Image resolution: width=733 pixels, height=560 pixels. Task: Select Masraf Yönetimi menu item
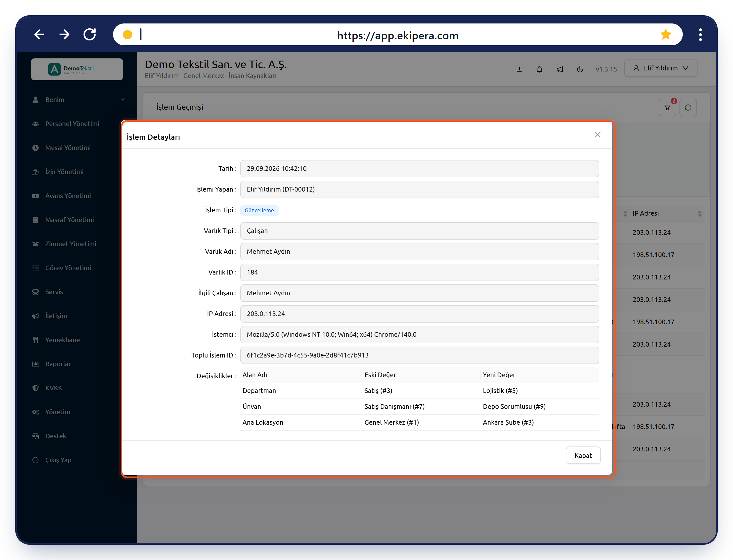tap(69, 220)
